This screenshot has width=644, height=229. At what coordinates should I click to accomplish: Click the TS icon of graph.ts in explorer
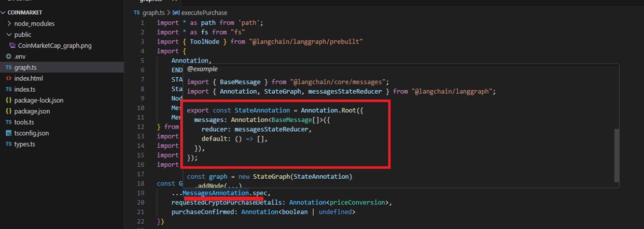[8, 67]
